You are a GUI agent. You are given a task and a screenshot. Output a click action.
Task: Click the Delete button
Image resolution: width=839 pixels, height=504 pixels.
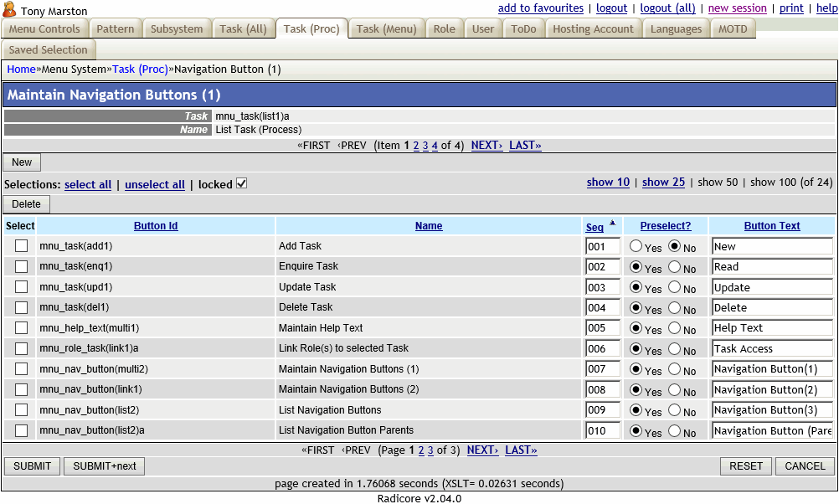[26, 203]
